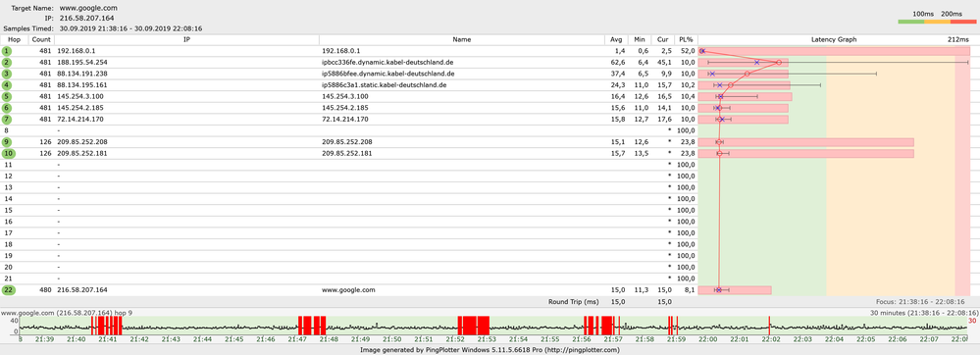The image size is (980, 355).
Task: Click the green hop 1 circle icon
Action: coord(7,51)
